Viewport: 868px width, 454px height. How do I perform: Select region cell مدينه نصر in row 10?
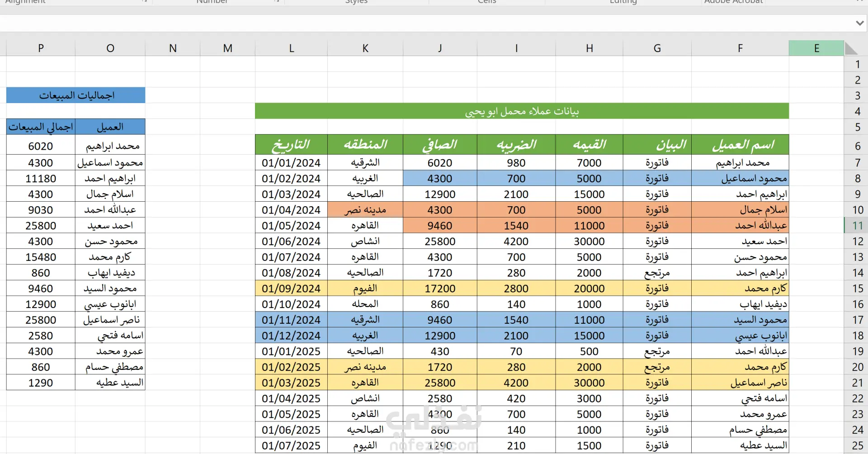[x=365, y=210]
